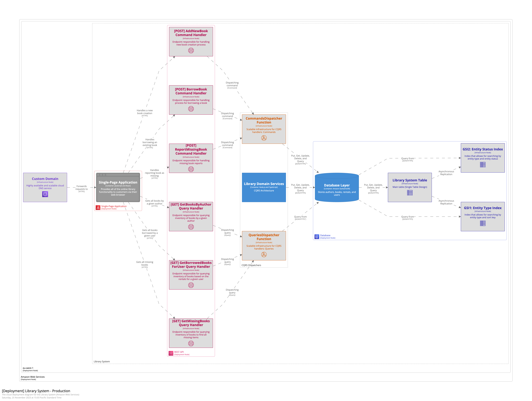Click the index icon in GSI1 Entity Type Index
Screen dimensions: 532x401
pyautogui.click(x=482, y=223)
